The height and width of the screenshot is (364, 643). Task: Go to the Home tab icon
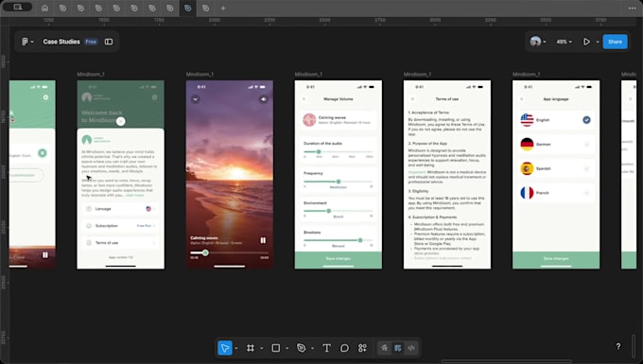tap(44, 8)
